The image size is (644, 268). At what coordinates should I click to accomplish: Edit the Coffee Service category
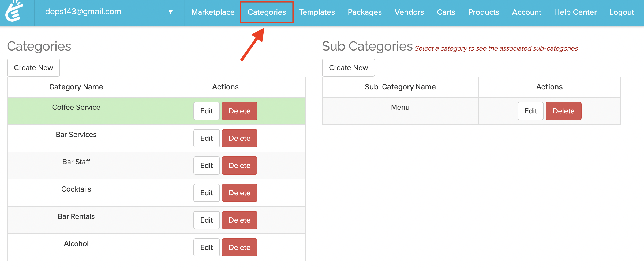click(x=207, y=111)
